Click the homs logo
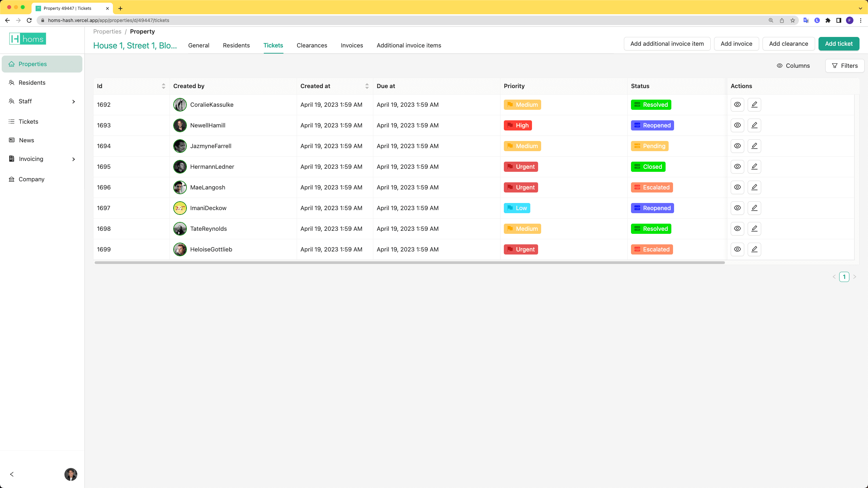This screenshot has height=488, width=868. (27, 39)
